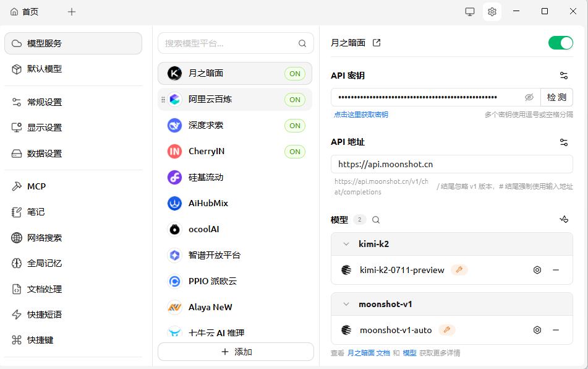This screenshot has height=369, width=588.
Task: Open 月之暗面 external website link icon
Action: point(377,43)
